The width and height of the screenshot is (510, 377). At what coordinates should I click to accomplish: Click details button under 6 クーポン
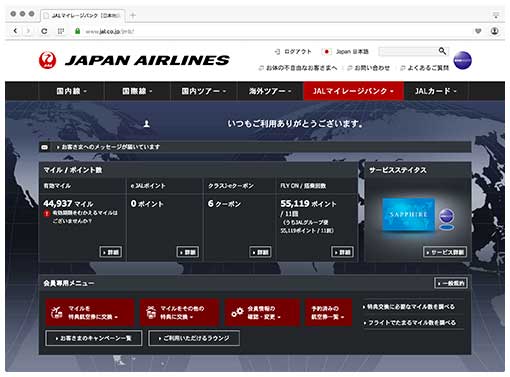260,252
